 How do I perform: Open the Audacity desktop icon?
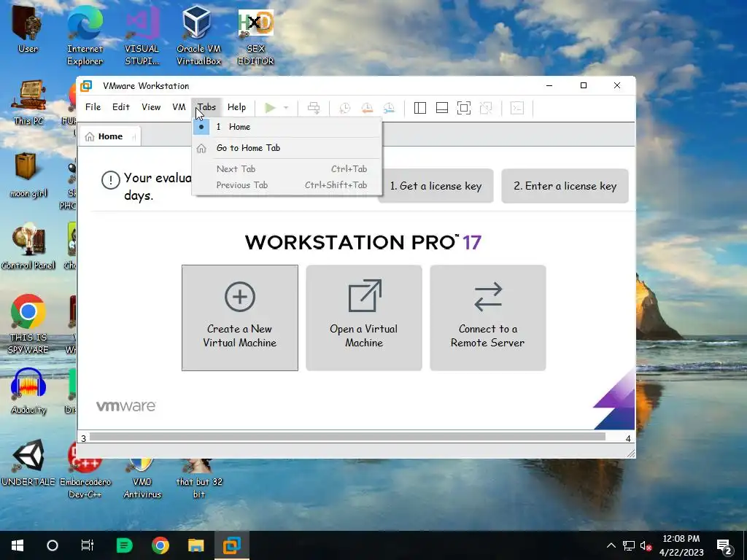(x=28, y=392)
